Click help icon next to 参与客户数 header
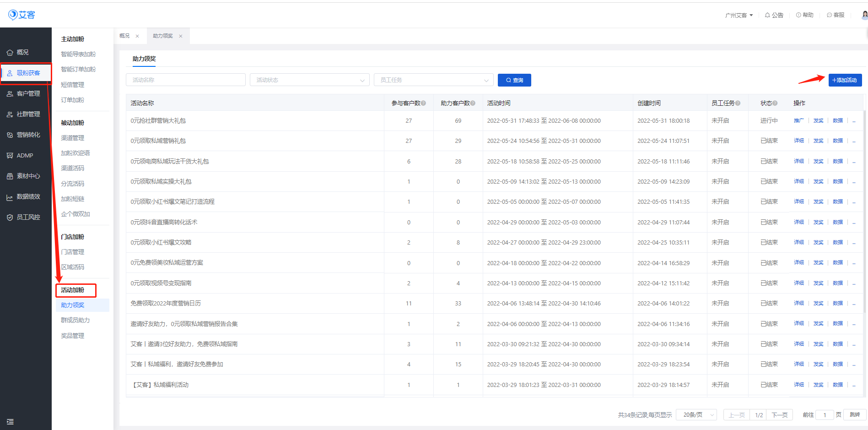Screen dimensions: 868x430 point(424,103)
